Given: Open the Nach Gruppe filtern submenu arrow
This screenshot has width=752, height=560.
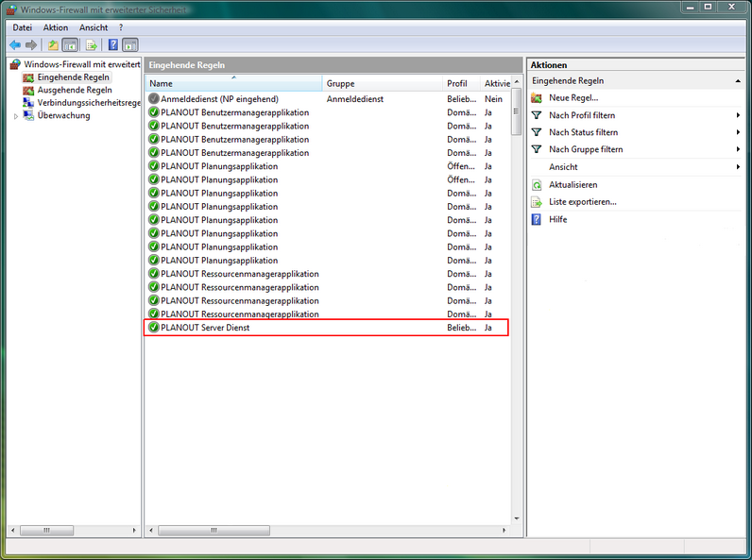Looking at the screenshot, I should coord(738,149).
